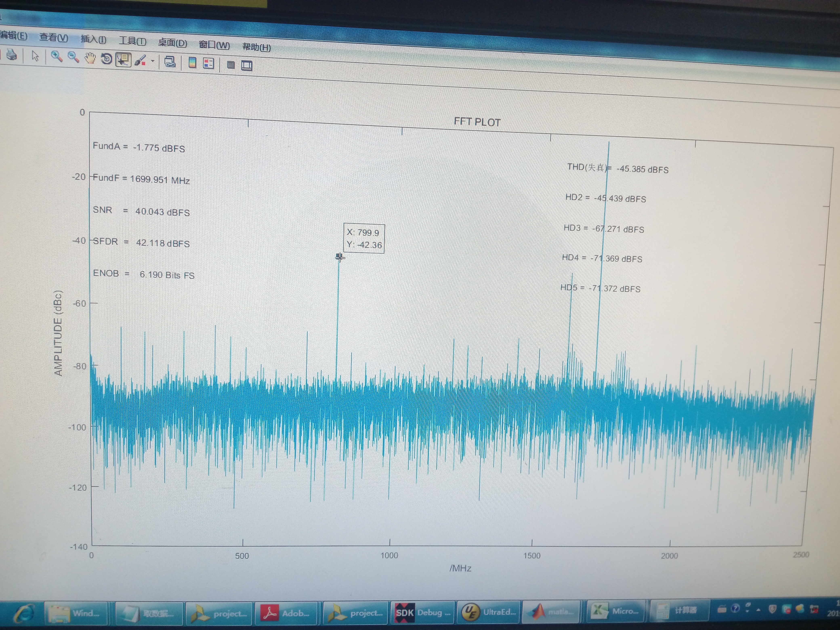Toggle the Data Cursor tool

pos(123,60)
